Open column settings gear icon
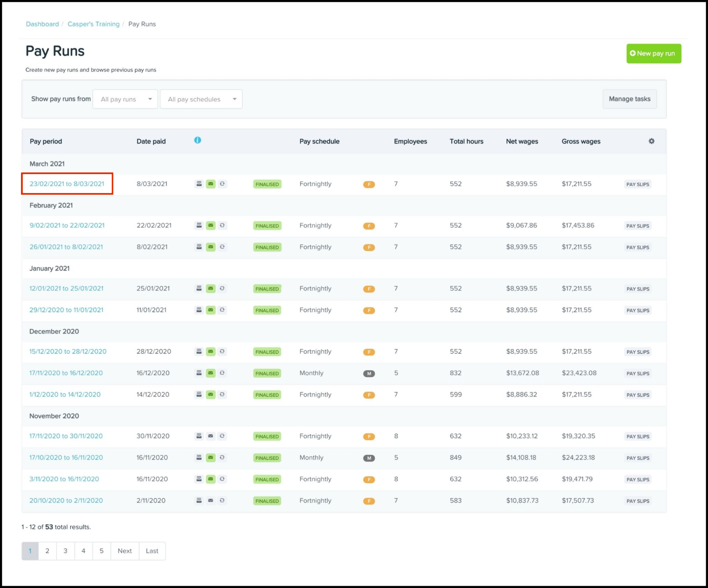Screen dimensions: 708x588 click(x=651, y=141)
